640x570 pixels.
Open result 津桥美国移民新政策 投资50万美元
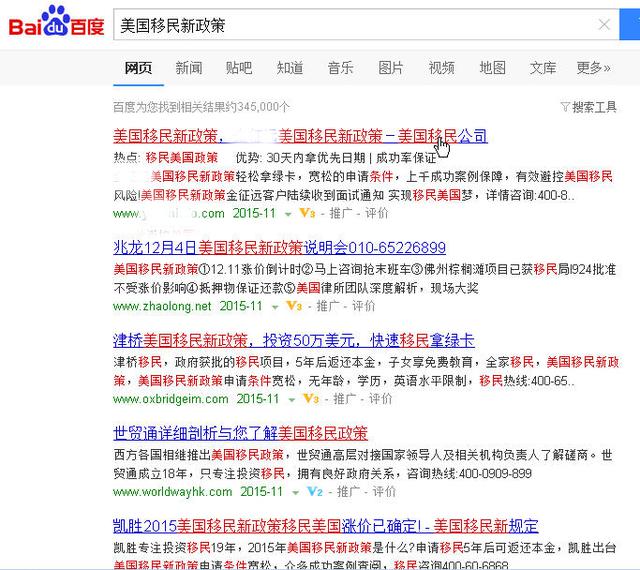point(294,341)
